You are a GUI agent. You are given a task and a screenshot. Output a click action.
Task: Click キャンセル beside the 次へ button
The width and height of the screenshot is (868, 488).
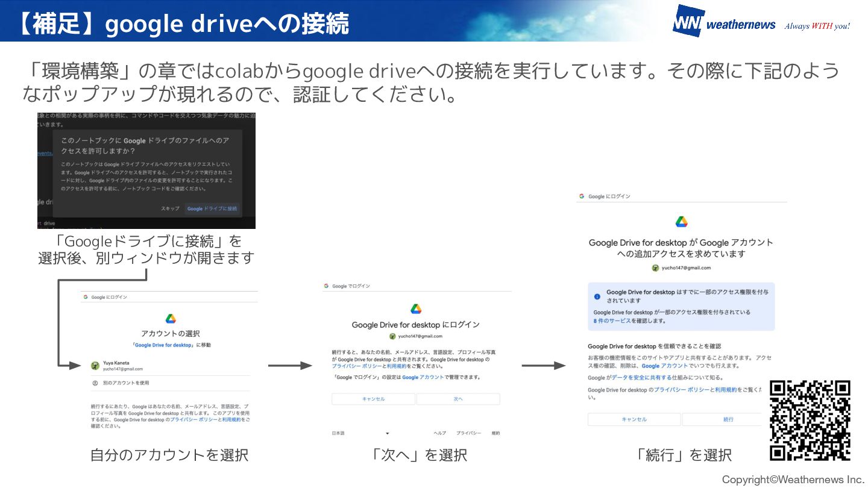(x=373, y=399)
